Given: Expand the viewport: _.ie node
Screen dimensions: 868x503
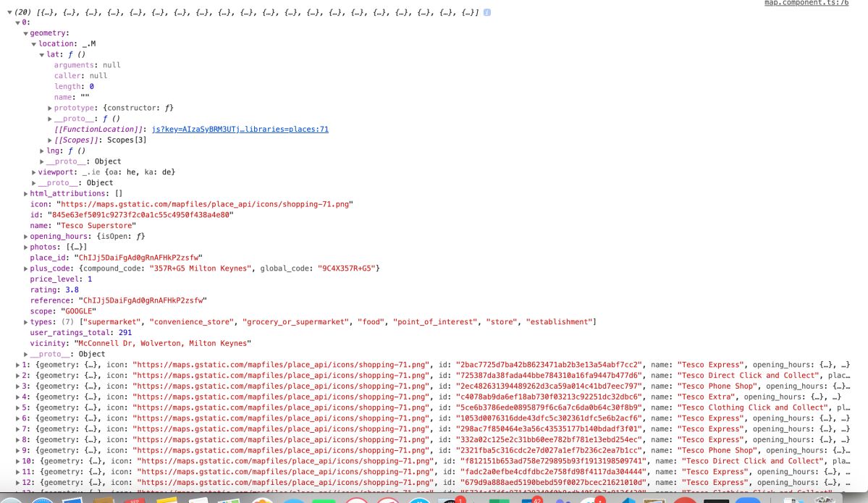Looking at the screenshot, I should (34, 172).
